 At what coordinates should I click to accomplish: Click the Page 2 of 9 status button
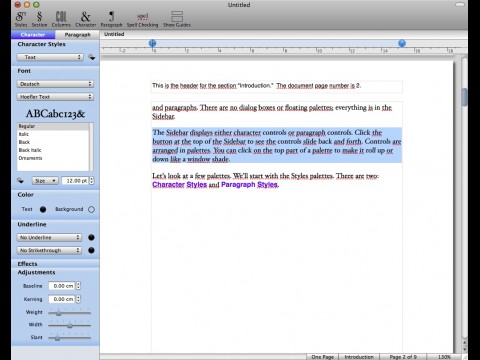(x=403, y=357)
